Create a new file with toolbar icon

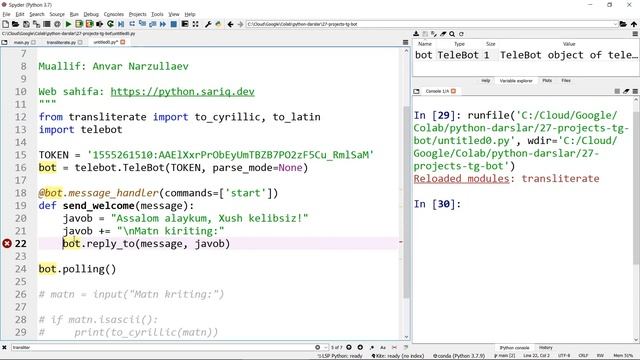pos(6,24)
